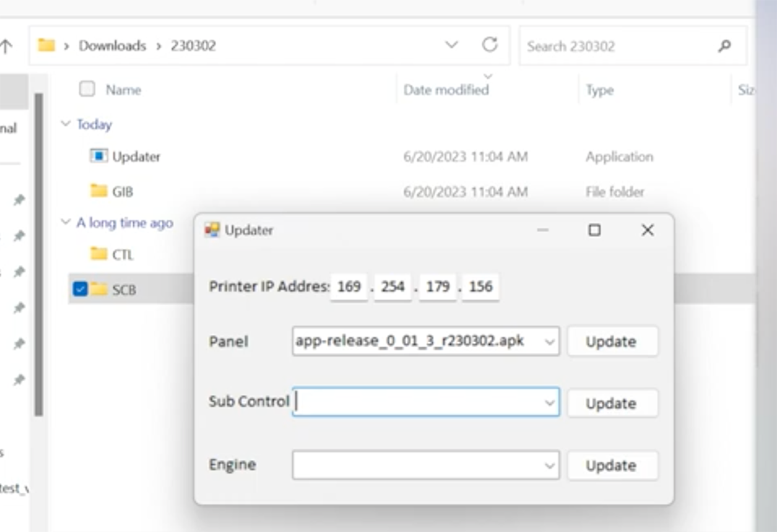Screen dimensions: 777x532
Task: Navigate up one folder level
Action: pos(7,45)
